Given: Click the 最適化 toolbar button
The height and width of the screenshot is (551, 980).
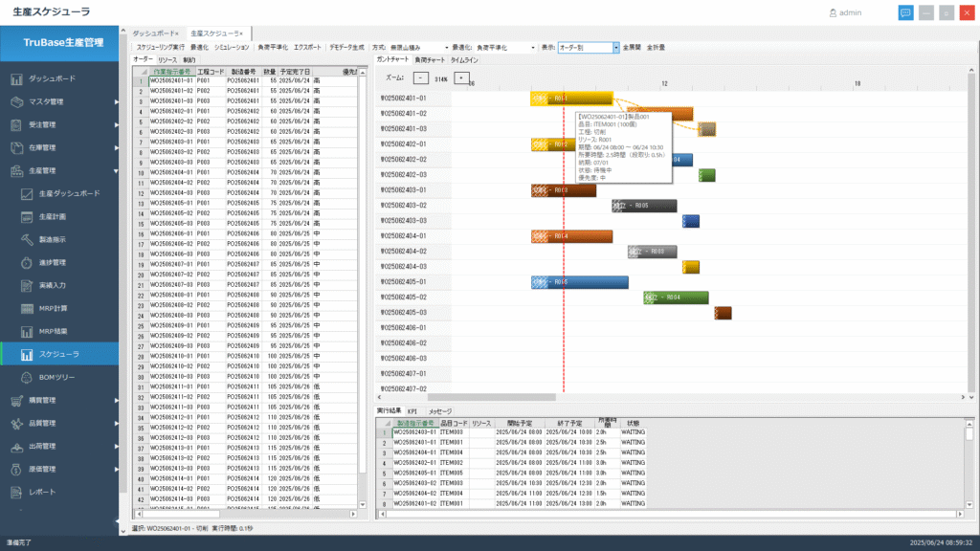Looking at the screenshot, I should [199, 48].
